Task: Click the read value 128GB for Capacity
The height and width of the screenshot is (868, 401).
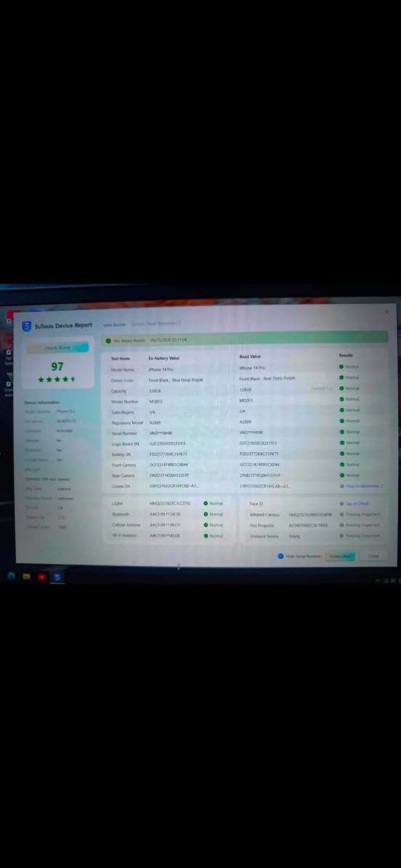Action: click(246, 390)
